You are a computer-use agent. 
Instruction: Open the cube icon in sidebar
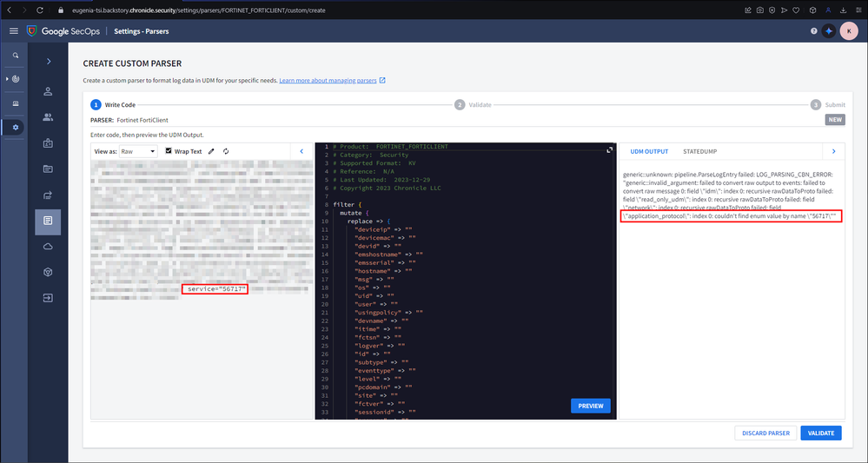48,272
